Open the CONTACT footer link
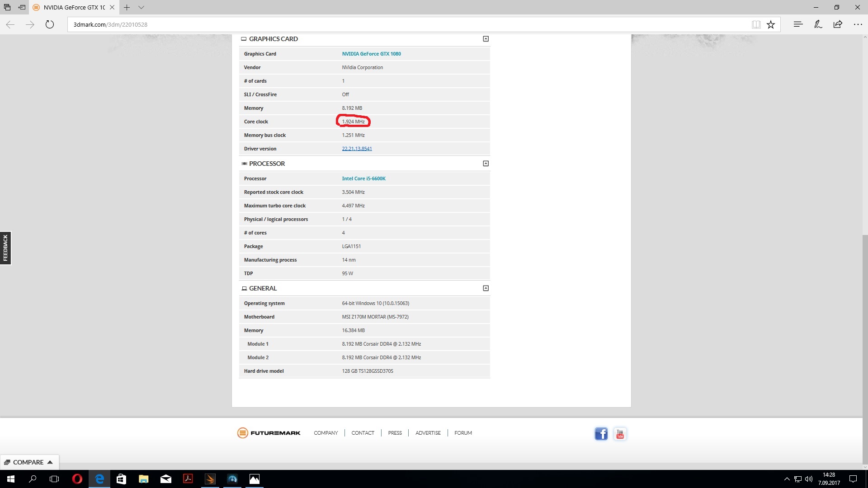Screen dimensions: 868x488 363,433
